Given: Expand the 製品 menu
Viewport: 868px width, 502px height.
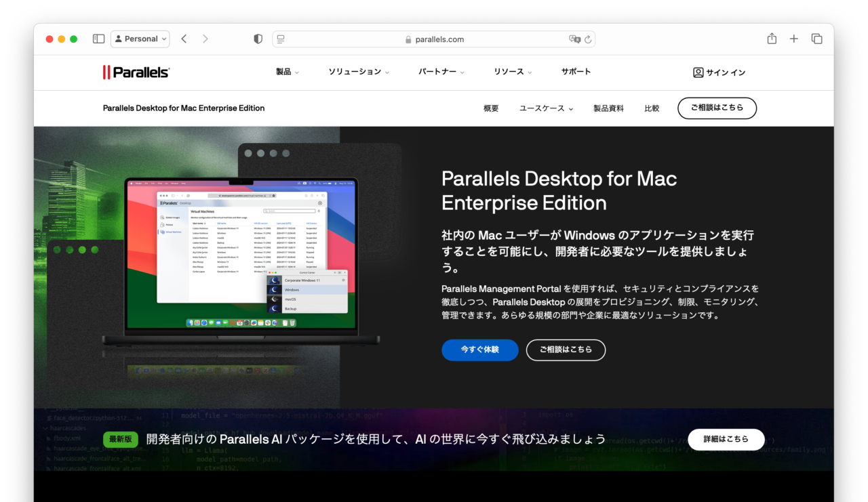Looking at the screenshot, I should click(x=288, y=72).
